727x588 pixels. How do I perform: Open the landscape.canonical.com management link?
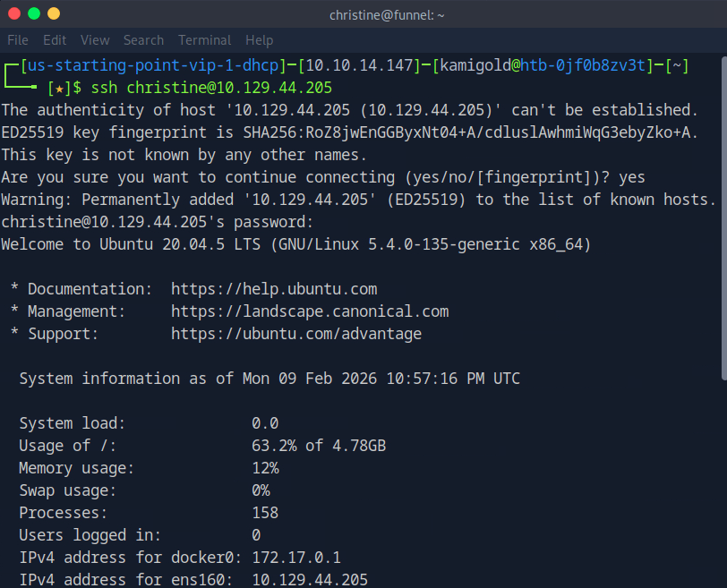310,311
